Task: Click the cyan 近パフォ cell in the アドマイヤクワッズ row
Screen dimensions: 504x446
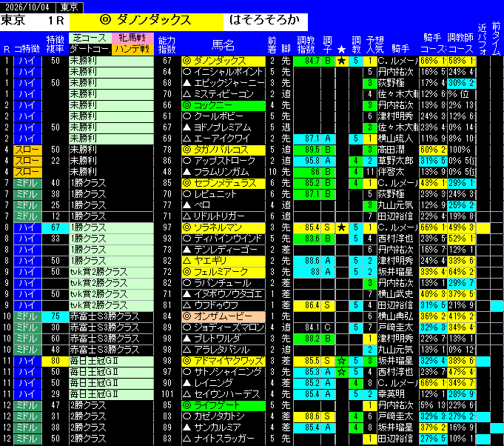Action: (x=483, y=361)
